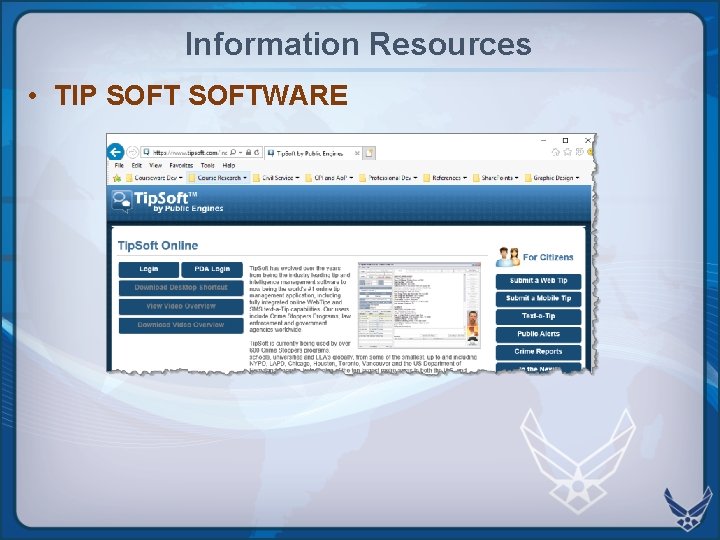
Task: Click the For Citizens people icon
Action: coord(507,257)
